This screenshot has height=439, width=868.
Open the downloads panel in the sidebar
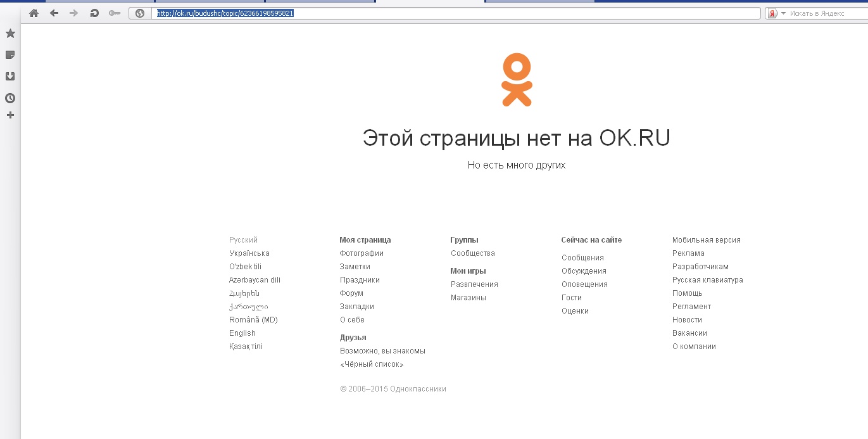click(10, 77)
